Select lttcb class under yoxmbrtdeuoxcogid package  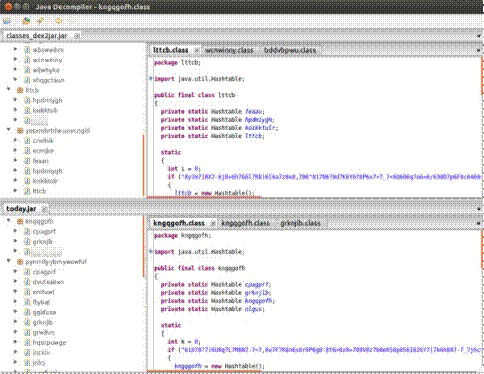[39, 191]
